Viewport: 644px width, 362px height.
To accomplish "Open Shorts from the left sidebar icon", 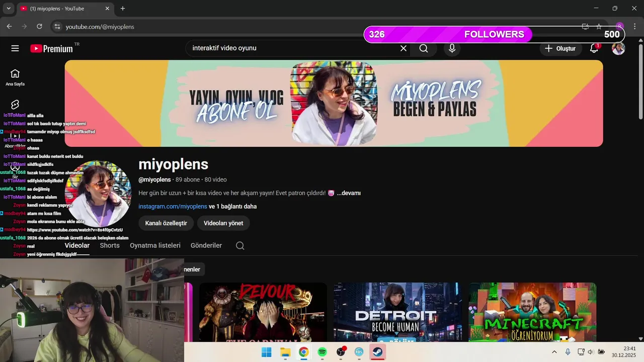I will point(15,105).
